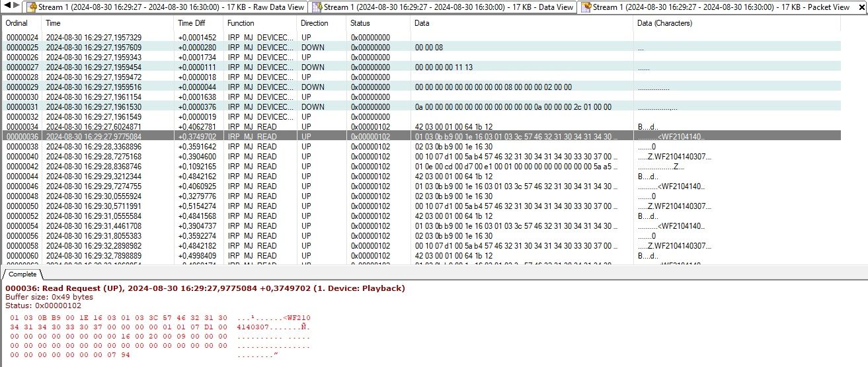Select packet row 00000052
The width and height of the screenshot is (868, 367).
point(422,216)
